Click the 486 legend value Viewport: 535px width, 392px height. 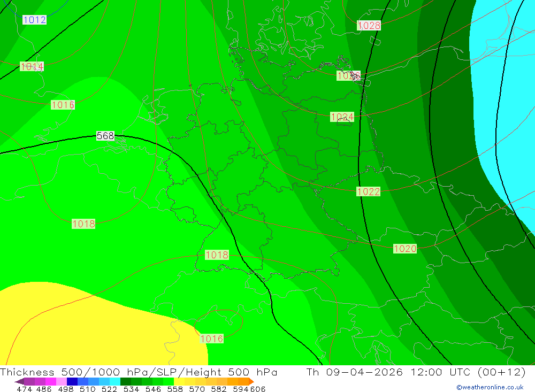[x=44, y=389]
